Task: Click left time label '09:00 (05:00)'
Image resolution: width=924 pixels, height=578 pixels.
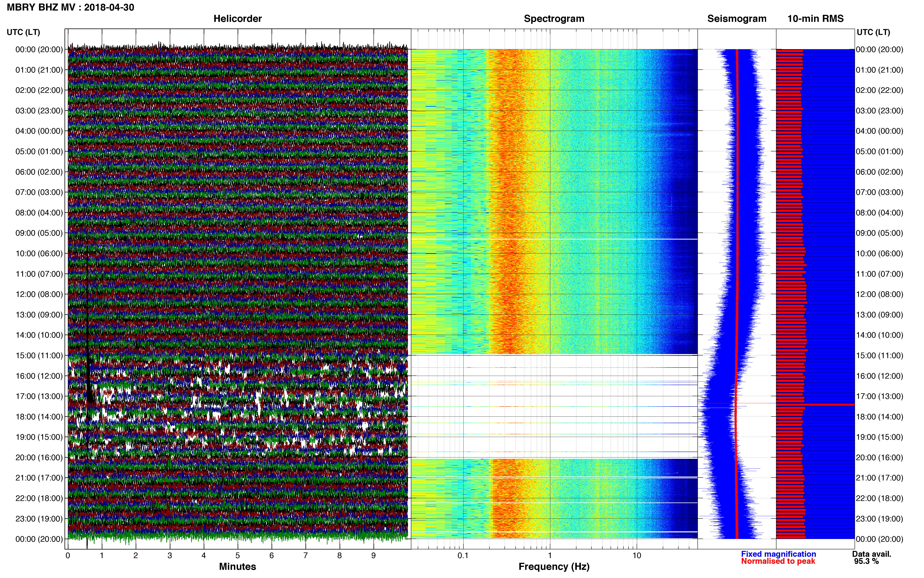Action: 39,233
